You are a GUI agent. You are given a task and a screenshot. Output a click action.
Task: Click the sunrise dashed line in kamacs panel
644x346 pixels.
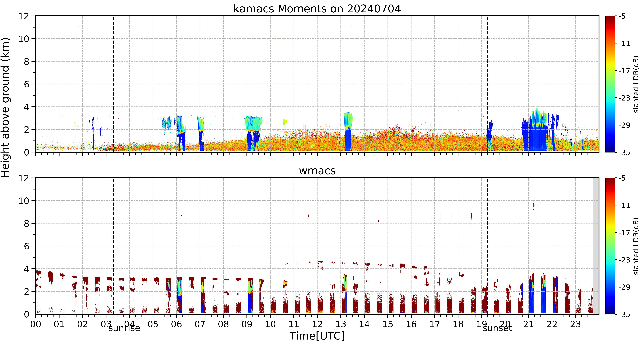pos(114,84)
